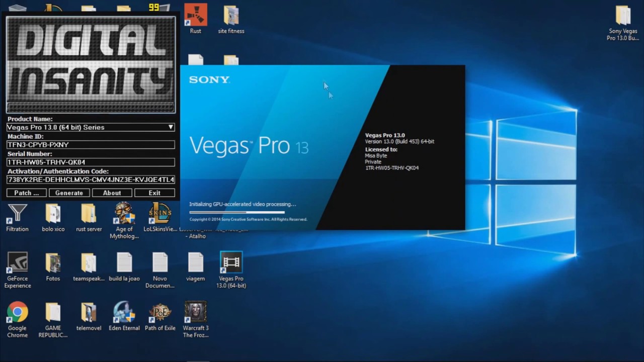Select the Filtration funnel shortcut

[17, 217]
